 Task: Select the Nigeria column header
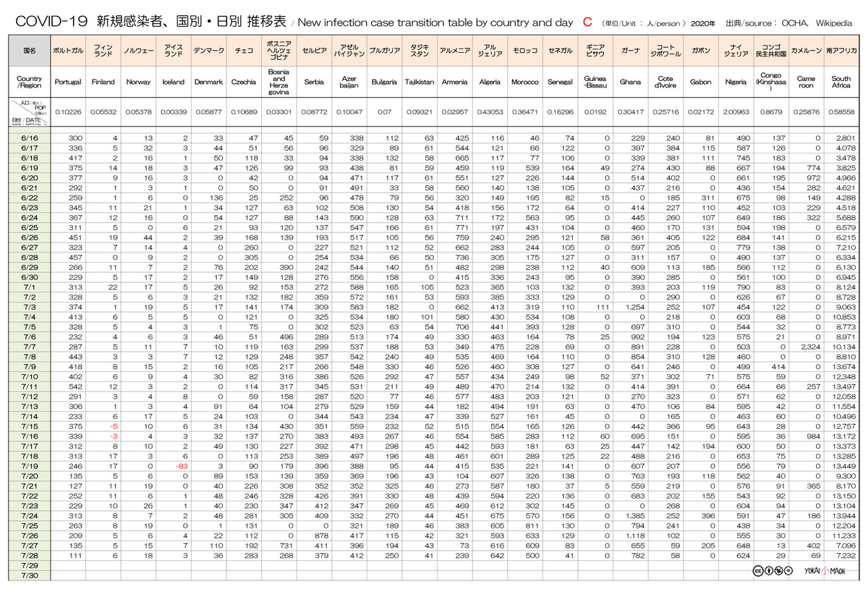(x=736, y=82)
